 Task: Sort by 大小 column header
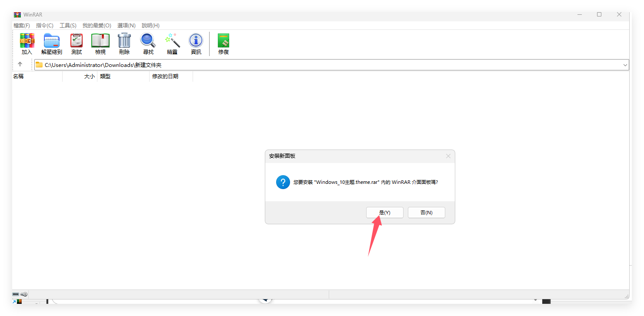(80, 77)
